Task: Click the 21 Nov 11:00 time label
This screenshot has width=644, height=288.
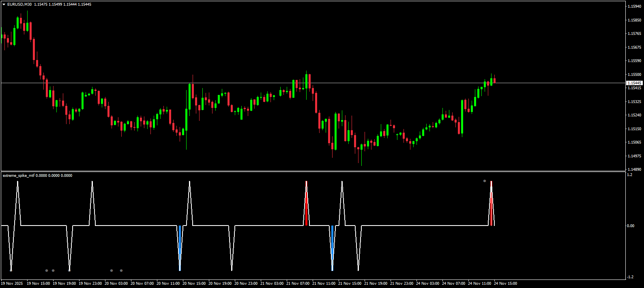Action: 324,284
